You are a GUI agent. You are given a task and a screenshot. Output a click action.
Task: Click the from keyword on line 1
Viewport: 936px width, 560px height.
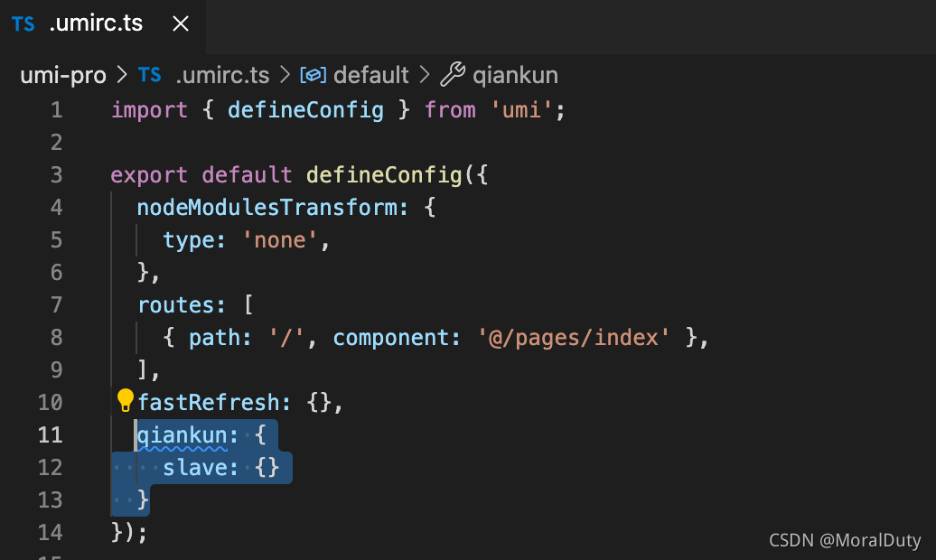click(450, 110)
